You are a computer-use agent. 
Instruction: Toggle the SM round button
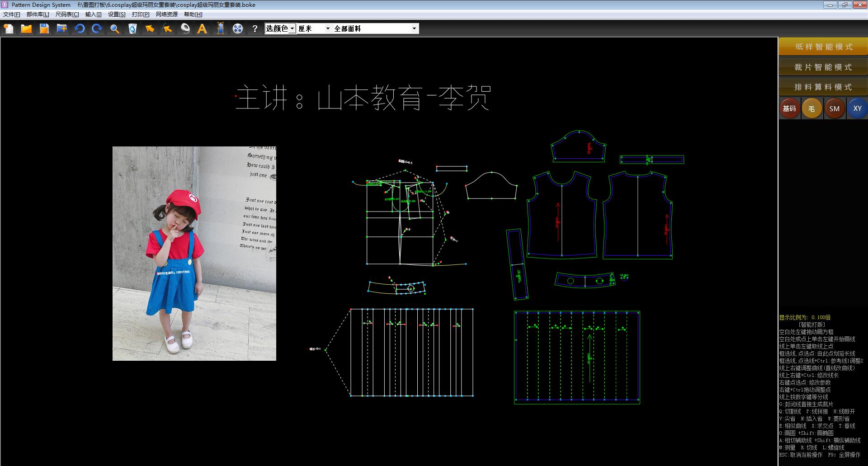[x=835, y=108]
